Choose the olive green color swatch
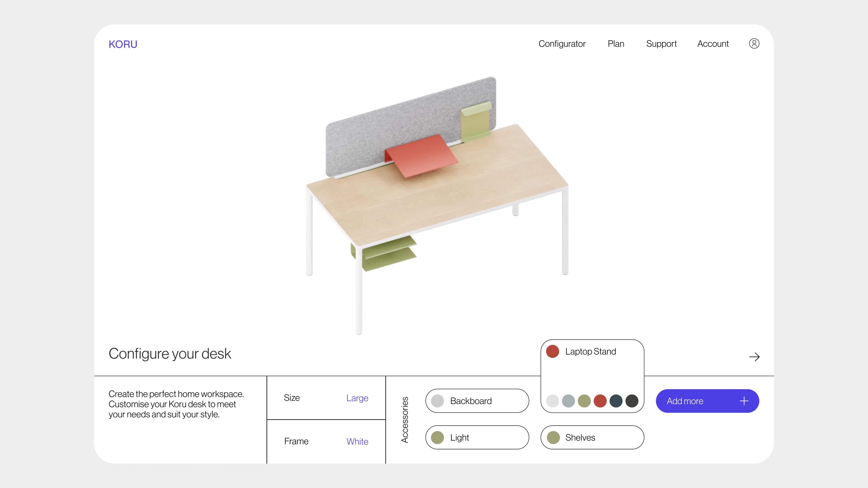The height and width of the screenshot is (488, 868). (584, 401)
